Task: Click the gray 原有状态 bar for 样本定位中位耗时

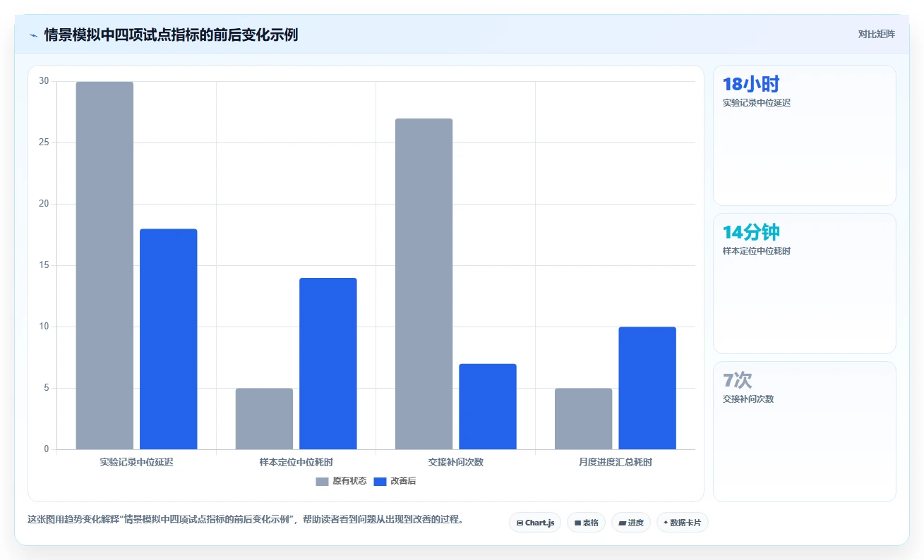Action: click(264, 419)
